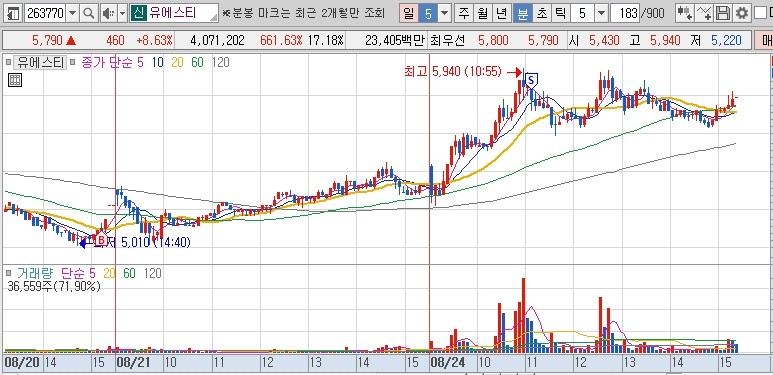Switch chart to 주 weekly period
The width and height of the screenshot is (773, 375).
point(463,13)
